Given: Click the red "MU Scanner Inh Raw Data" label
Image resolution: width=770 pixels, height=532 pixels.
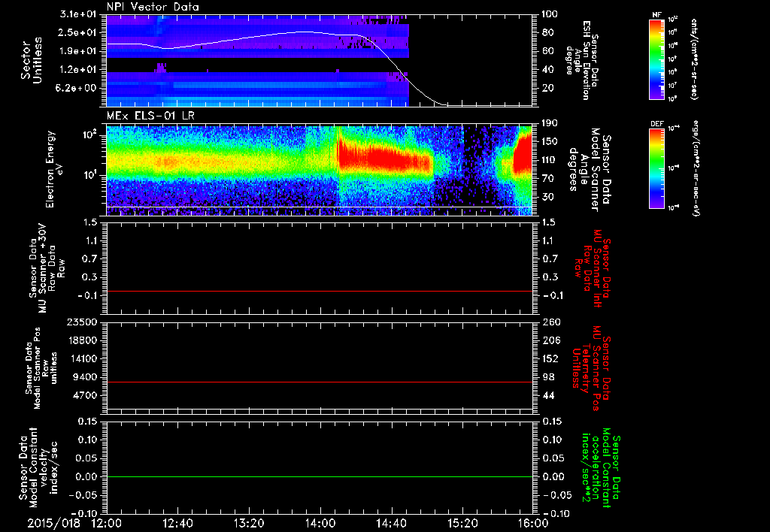Looking at the screenshot, I should pyautogui.click(x=593, y=268).
